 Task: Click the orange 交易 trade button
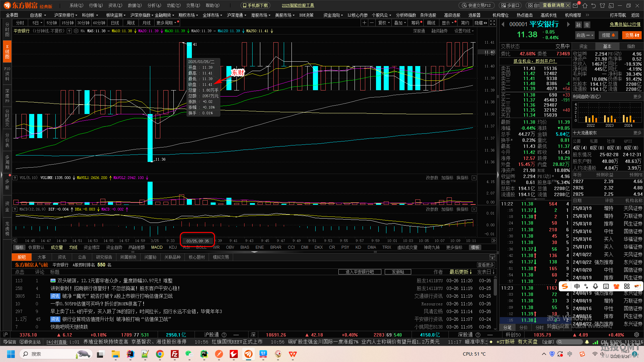(632, 35)
